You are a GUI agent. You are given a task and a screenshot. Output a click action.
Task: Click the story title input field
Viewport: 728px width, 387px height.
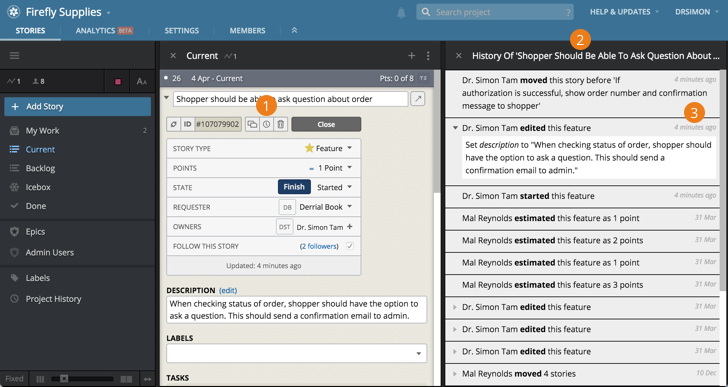[x=291, y=99]
